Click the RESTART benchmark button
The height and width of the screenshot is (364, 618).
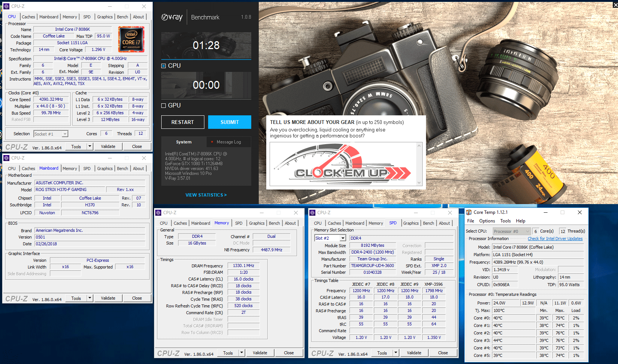coord(183,122)
